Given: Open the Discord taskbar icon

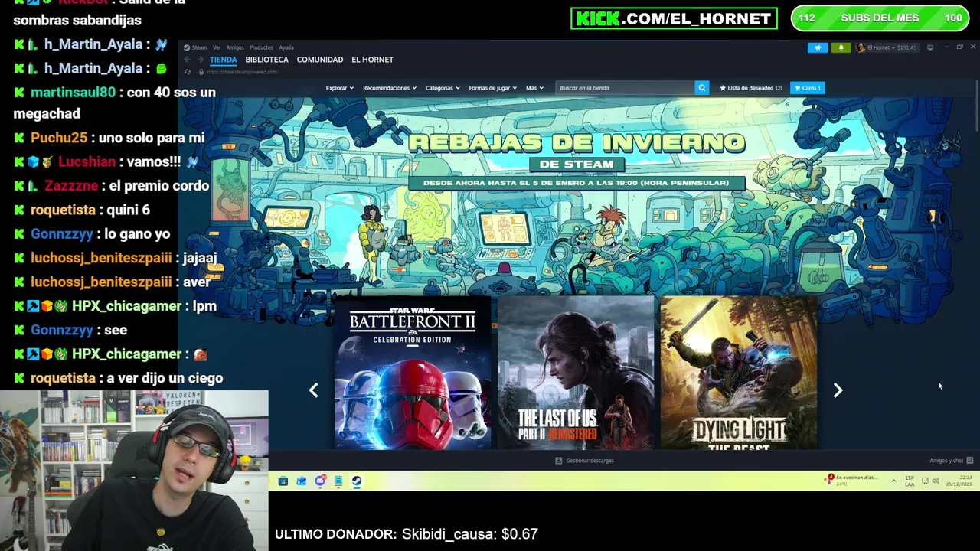Looking at the screenshot, I should (x=320, y=481).
